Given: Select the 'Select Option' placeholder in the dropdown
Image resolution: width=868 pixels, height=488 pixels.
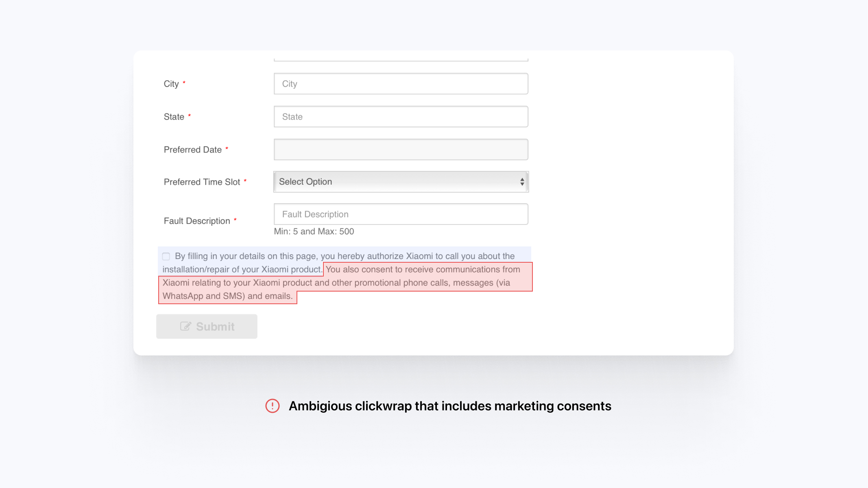Looking at the screenshot, I should coord(306,181).
